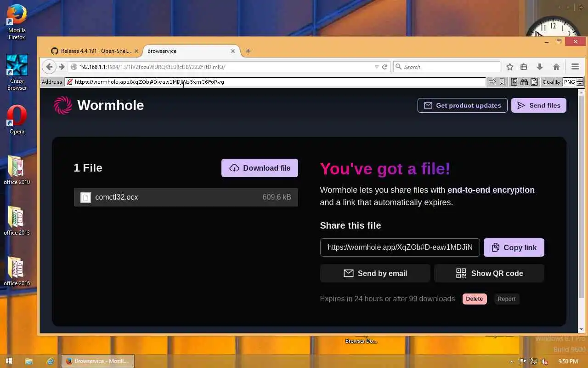Open Firefox downloads arrow

tap(540, 67)
